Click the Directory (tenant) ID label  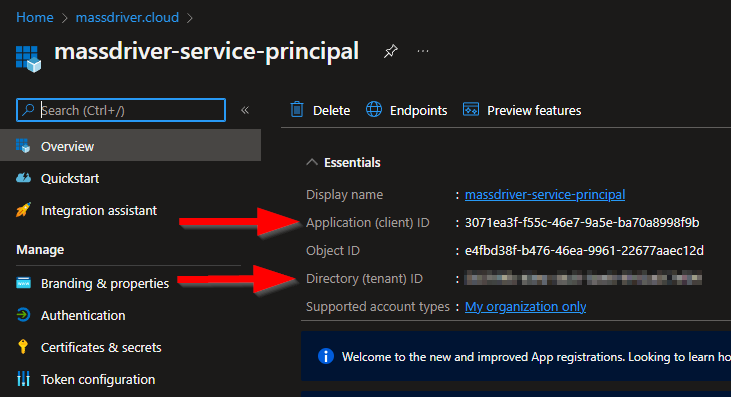364,278
